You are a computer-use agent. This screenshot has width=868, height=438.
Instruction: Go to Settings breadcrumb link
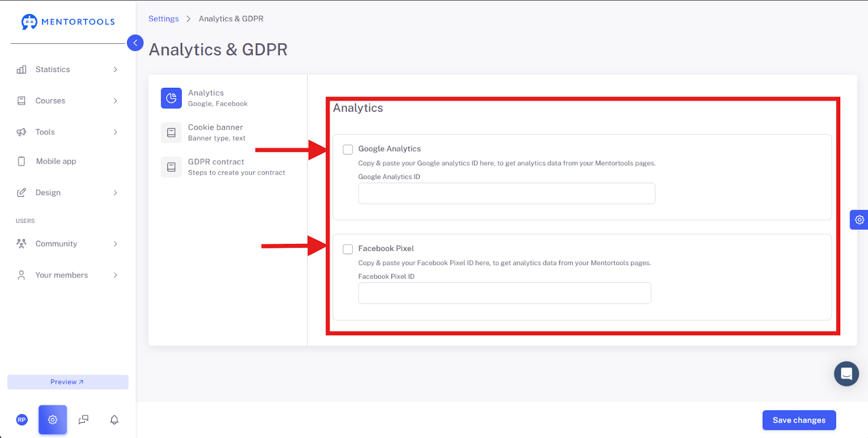164,19
